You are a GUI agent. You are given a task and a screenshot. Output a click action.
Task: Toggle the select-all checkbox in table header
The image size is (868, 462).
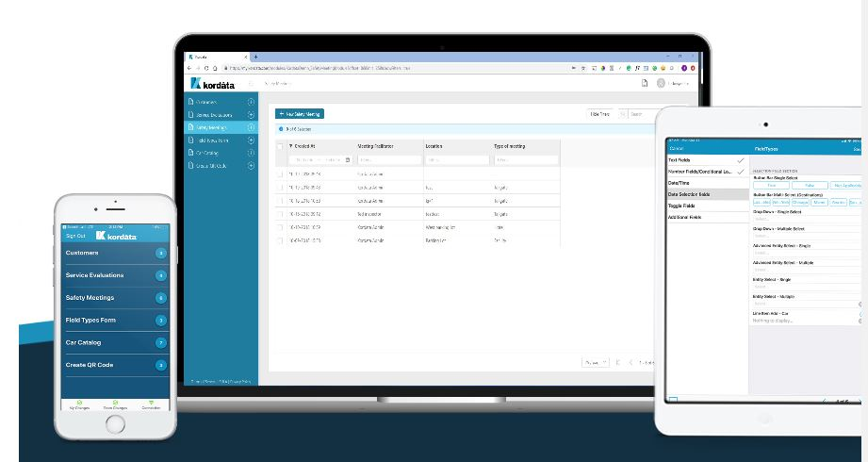[x=280, y=147]
